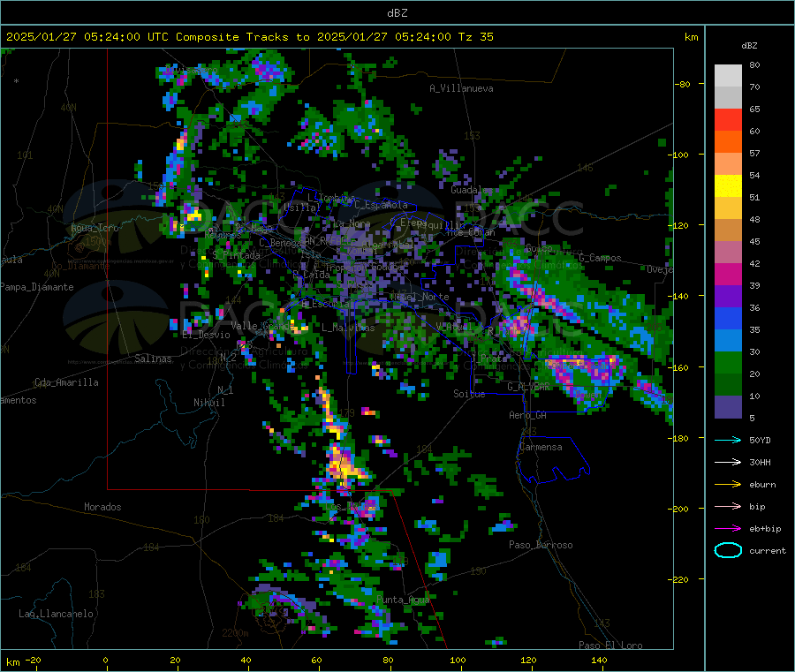Image resolution: width=795 pixels, height=672 pixels.
Task: Click the 'Punta_Agua' map label
Action: (403, 600)
